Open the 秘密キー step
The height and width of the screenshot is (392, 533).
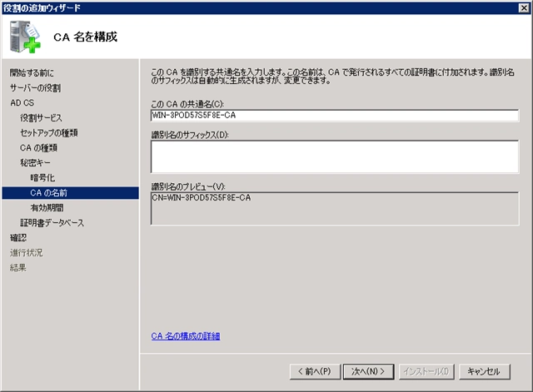click(35, 163)
